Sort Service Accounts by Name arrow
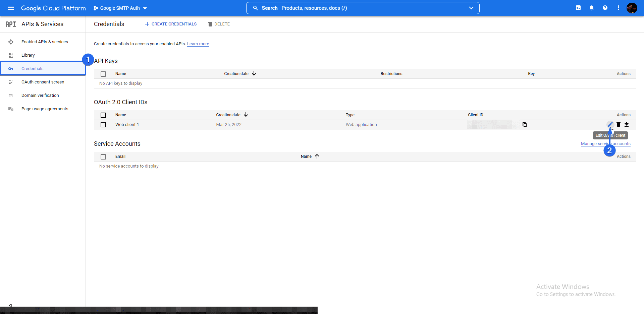Image resolution: width=644 pixels, height=314 pixels. (317, 156)
